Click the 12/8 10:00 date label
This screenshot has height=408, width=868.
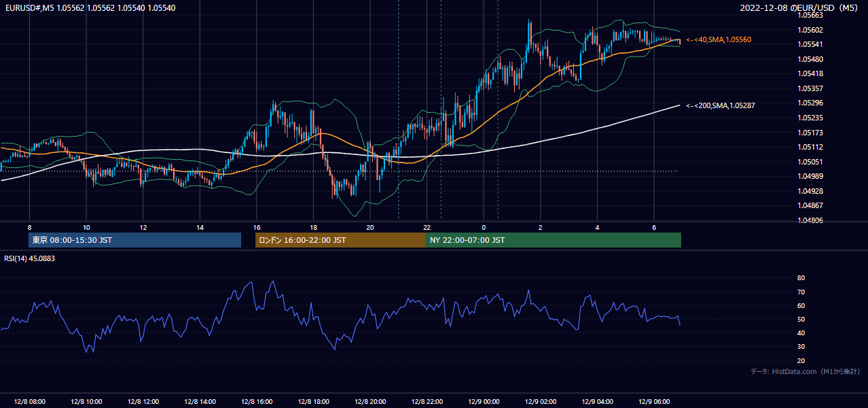pos(86,401)
